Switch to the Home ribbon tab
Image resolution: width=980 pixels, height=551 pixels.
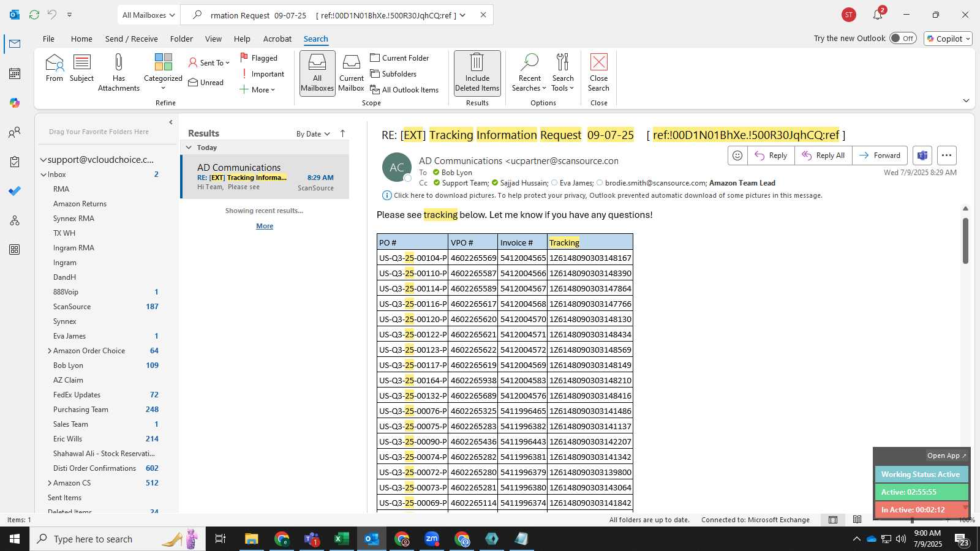click(x=81, y=39)
